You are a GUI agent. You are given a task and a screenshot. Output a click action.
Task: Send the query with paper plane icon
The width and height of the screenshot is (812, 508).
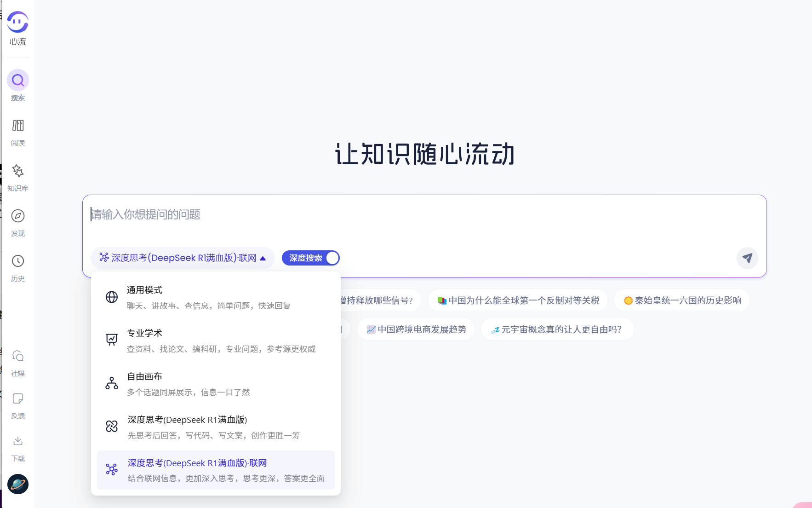click(747, 258)
